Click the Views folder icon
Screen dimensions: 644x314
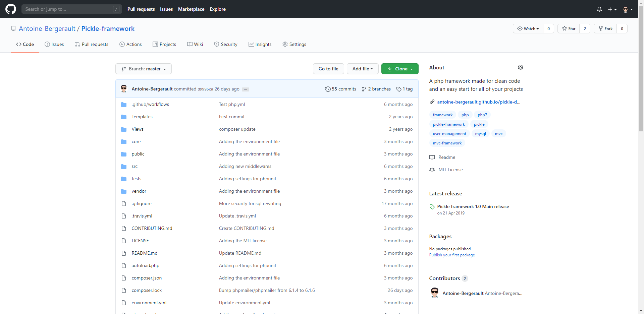pyautogui.click(x=124, y=129)
